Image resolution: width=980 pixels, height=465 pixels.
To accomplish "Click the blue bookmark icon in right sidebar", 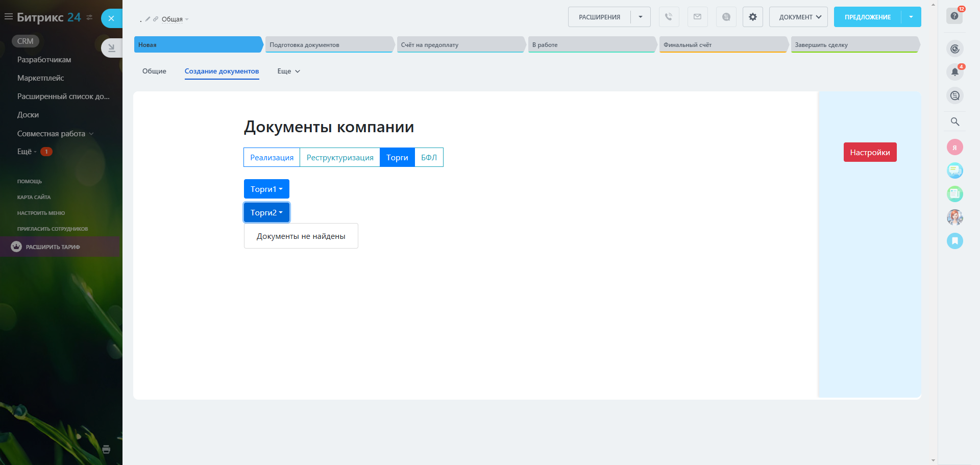I will pyautogui.click(x=954, y=240).
